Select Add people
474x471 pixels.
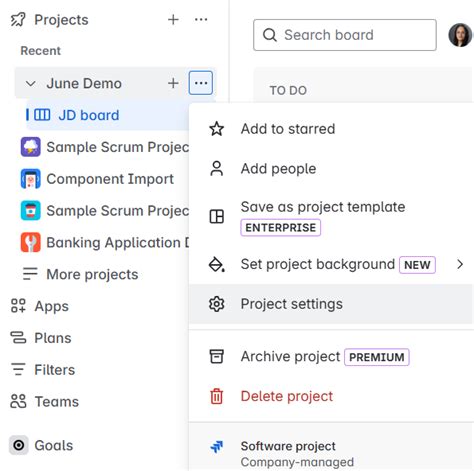pos(278,169)
